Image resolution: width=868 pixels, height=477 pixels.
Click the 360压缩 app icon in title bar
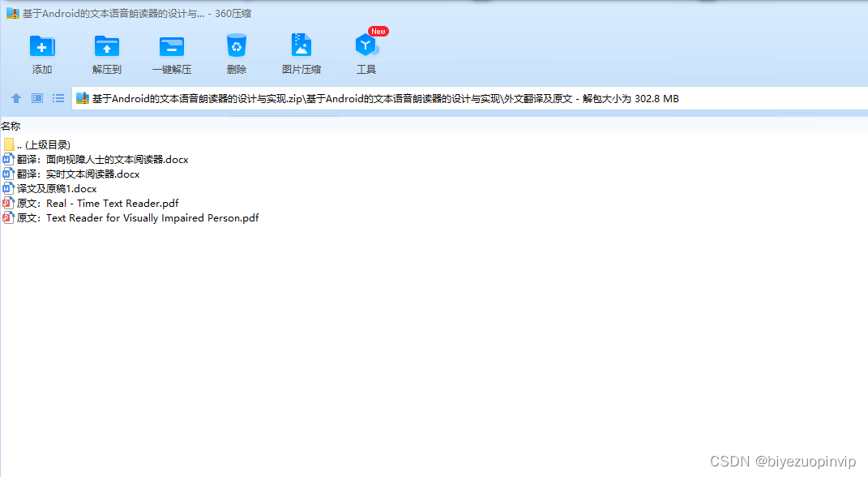coord(13,13)
